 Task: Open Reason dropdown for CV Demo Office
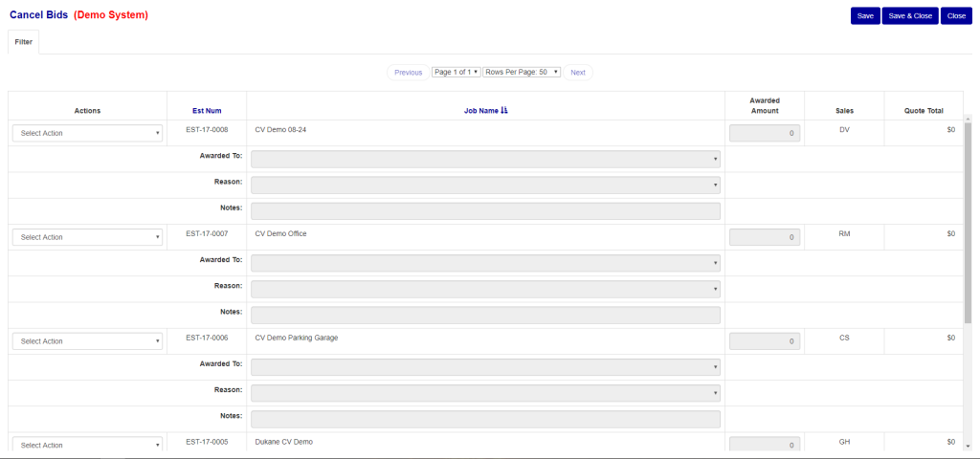485,289
